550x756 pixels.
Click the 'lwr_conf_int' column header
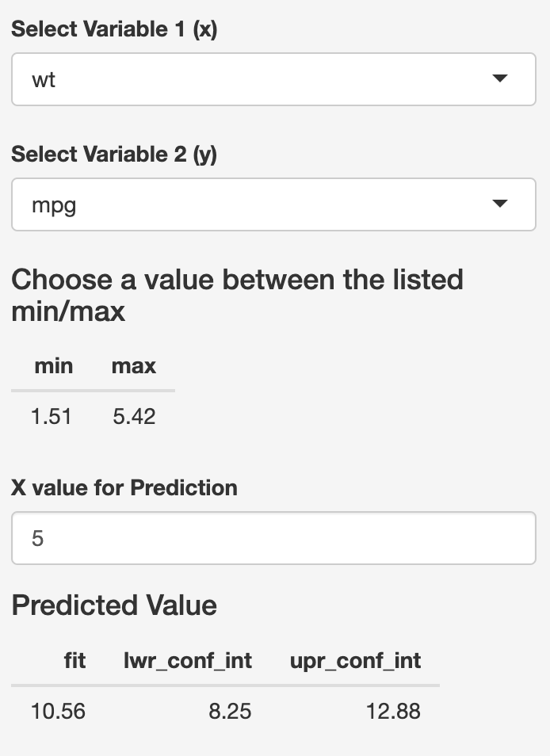pos(188,660)
